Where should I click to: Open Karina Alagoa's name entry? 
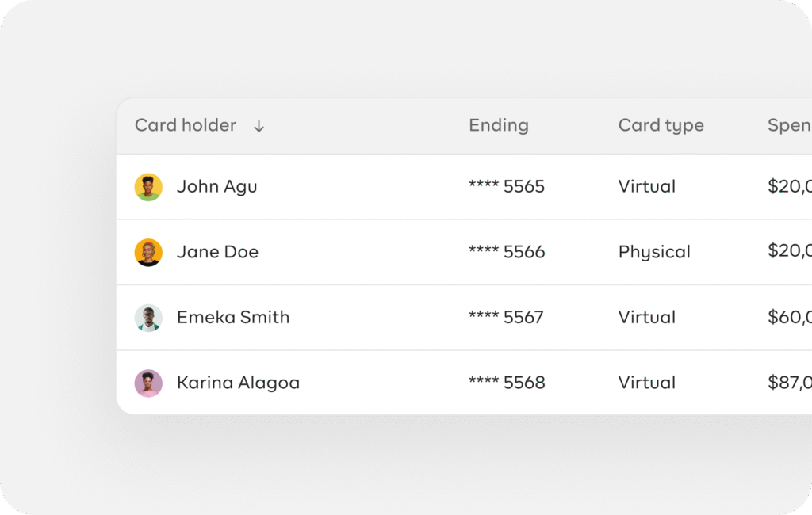coord(238,383)
